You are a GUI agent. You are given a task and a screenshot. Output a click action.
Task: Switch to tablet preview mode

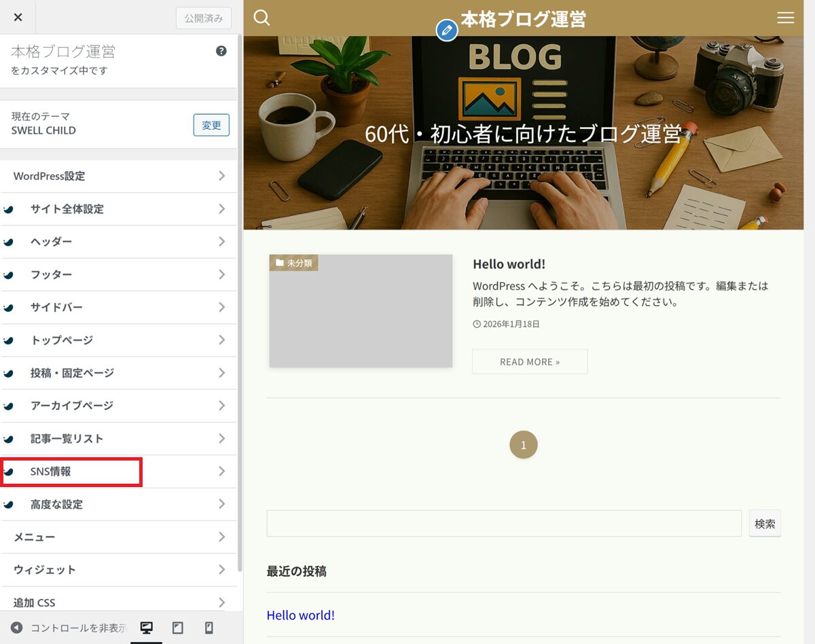tap(178, 628)
